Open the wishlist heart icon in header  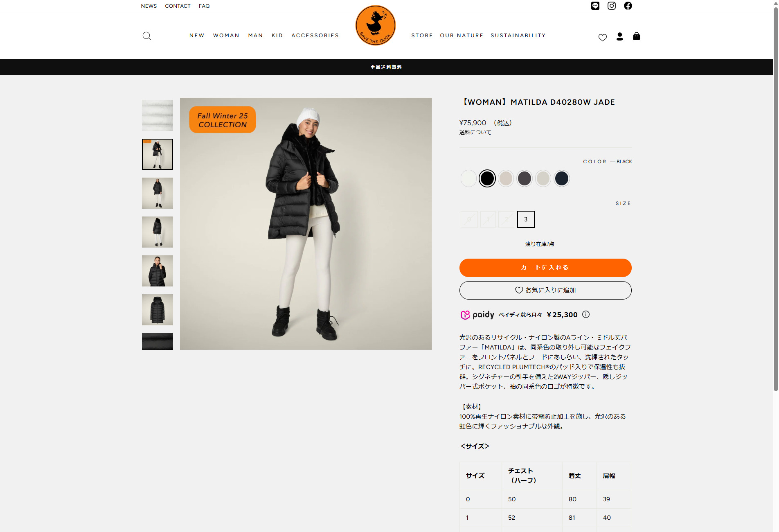603,37
